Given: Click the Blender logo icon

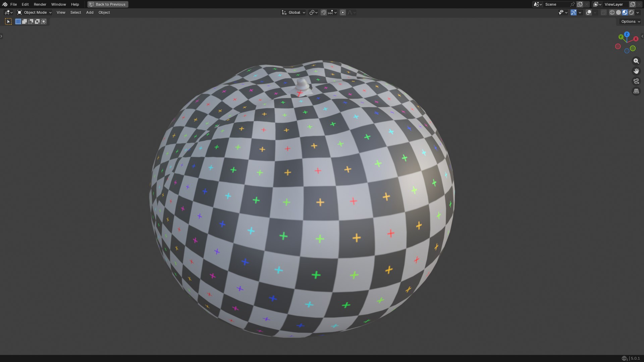Looking at the screenshot, I should pyautogui.click(x=5, y=4).
